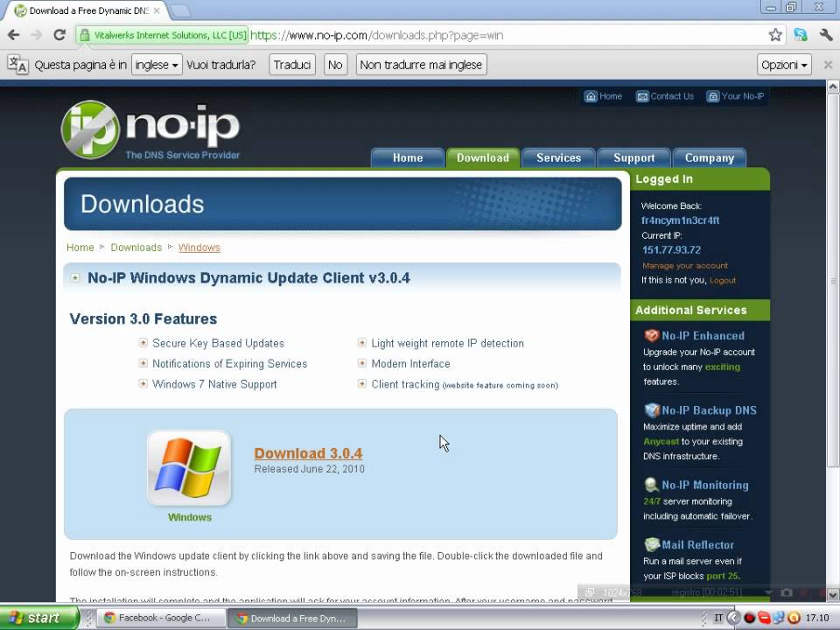Click the port 25 link

coord(724,576)
